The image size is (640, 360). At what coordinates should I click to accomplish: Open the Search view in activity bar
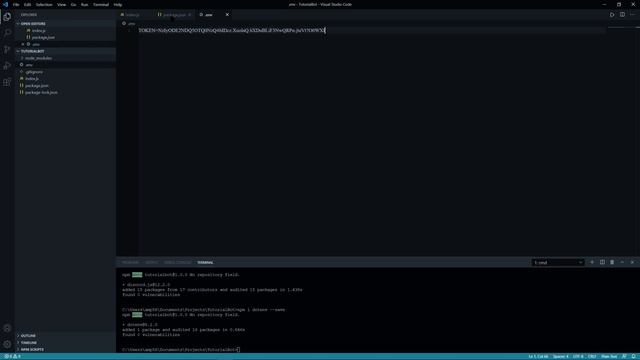click(x=7, y=33)
